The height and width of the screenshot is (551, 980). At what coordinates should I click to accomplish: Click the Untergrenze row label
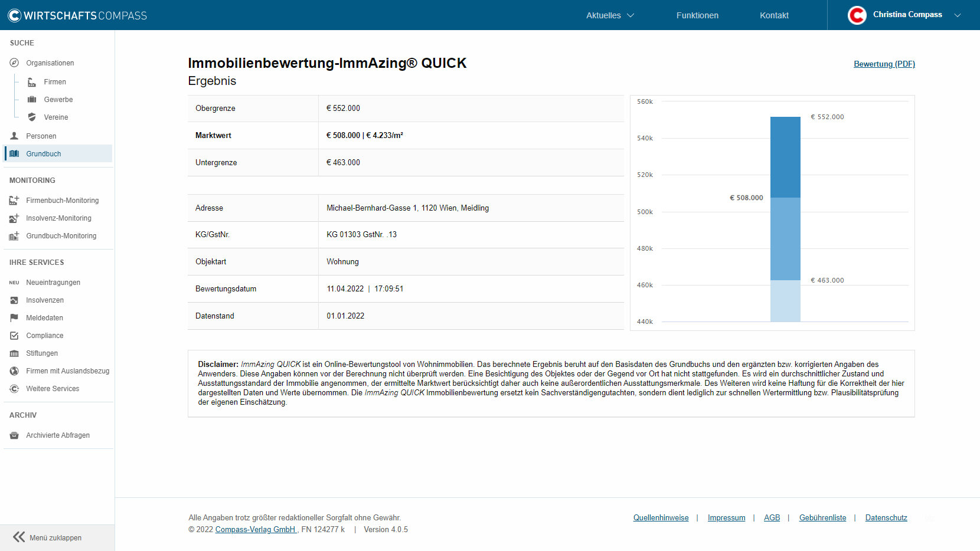click(x=216, y=163)
